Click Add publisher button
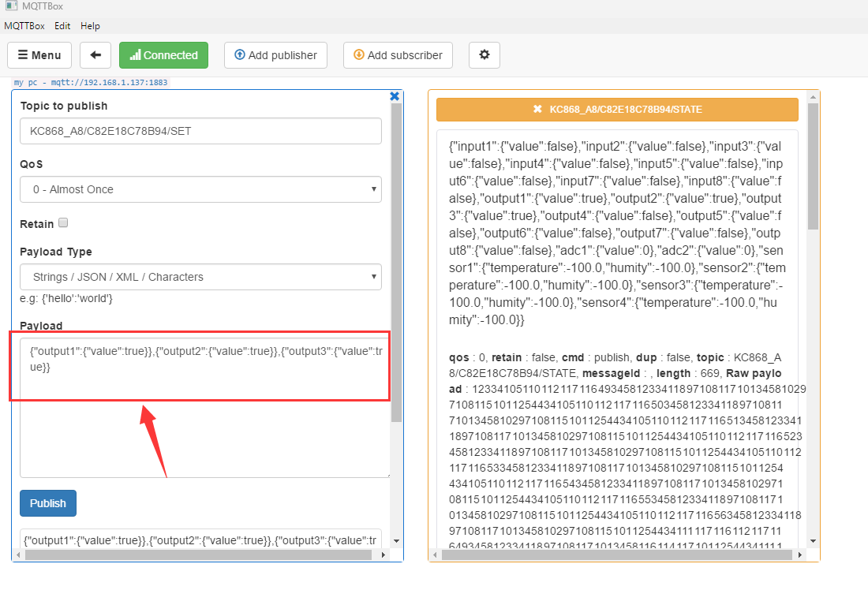Screen dimensions: 868x605 275,55
